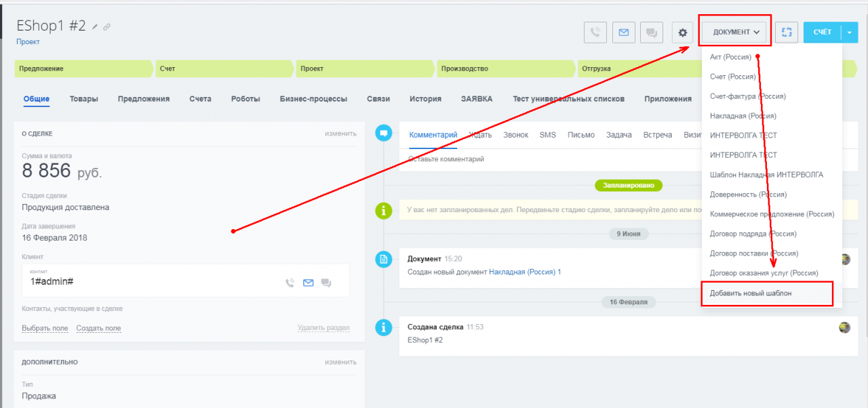Image resolution: width=868 pixels, height=408 pixels.
Task: Open the Счета tab
Action: tap(200, 99)
